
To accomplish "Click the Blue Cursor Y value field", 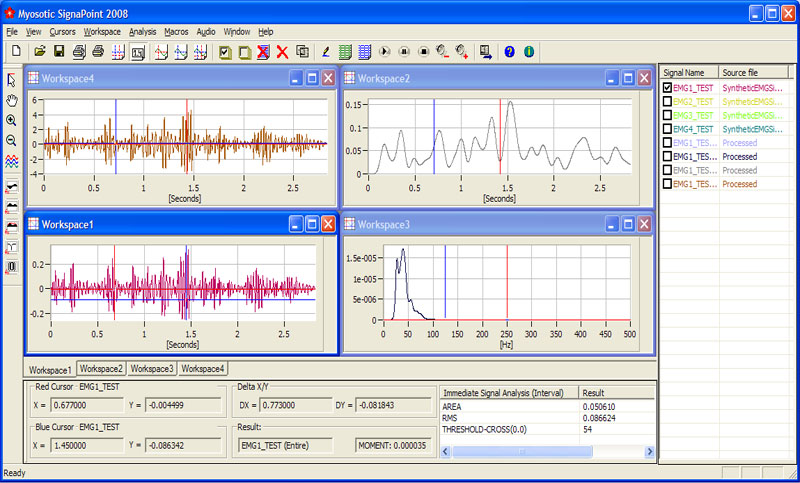I will pos(183,445).
